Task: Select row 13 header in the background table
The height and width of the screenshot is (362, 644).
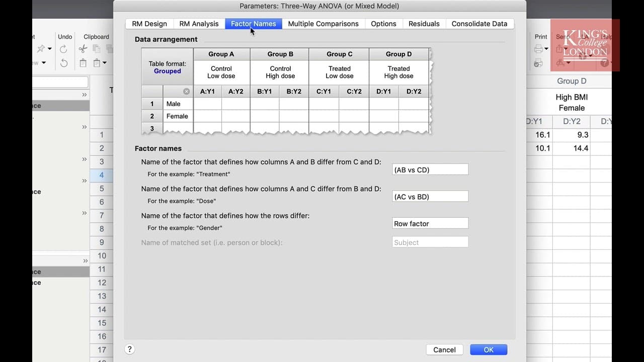Action: click(x=102, y=296)
